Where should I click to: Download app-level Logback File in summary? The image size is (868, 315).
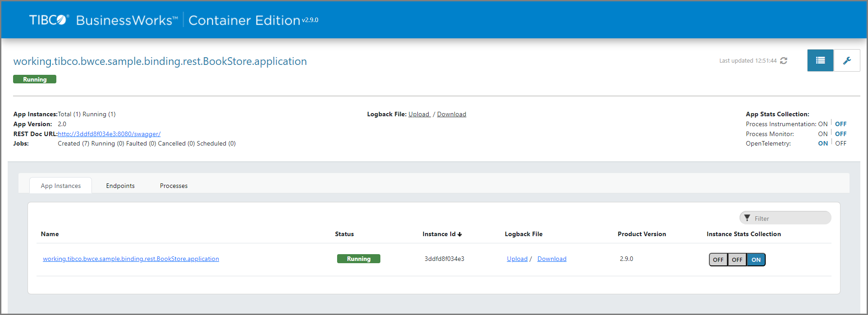coord(452,114)
